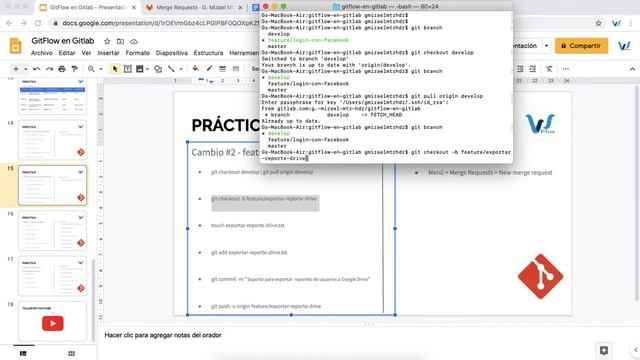The image size is (640, 360).
Task: Open the Formato menu
Action: 138,53
